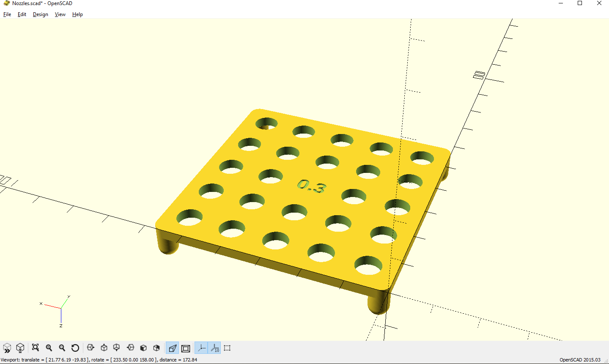The height and width of the screenshot is (364, 609).
Task: Switch to the Front view cube icon
Action: pyautogui.click(x=143, y=348)
